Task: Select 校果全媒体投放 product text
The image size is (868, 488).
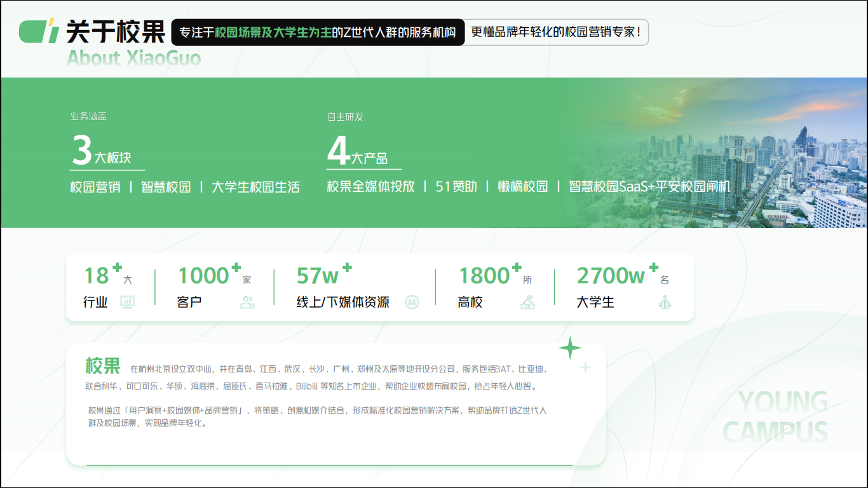Action: tap(370, 186)
